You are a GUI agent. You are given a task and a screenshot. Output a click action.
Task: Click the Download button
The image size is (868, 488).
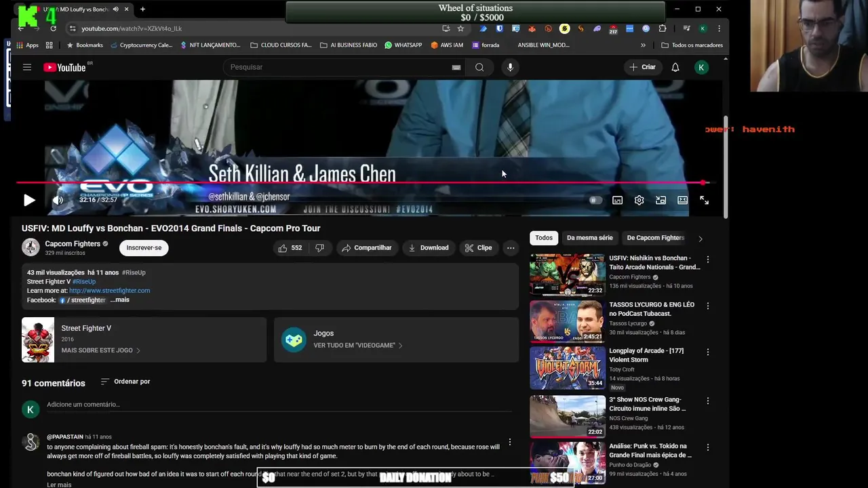click(428, 248)
